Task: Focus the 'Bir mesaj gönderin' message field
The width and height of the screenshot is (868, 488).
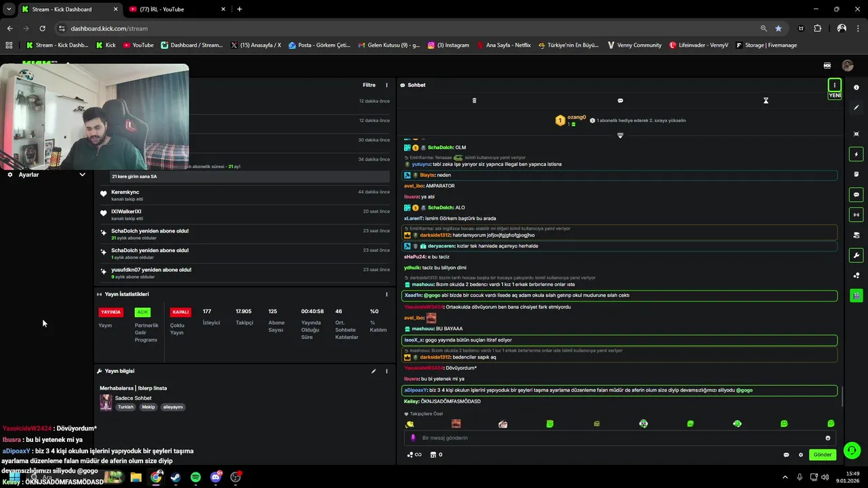Action: (x=620, y=438)
